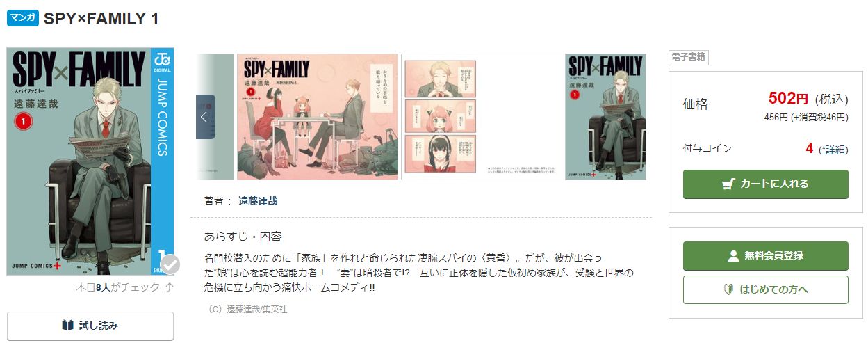Open free member registration 無料会員登録

pos(765,256)
